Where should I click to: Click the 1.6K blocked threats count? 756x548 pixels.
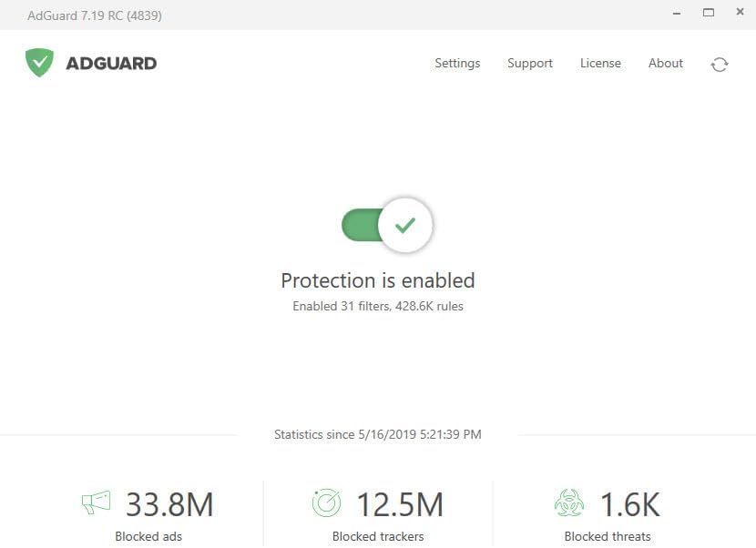[x=629, y=504]
